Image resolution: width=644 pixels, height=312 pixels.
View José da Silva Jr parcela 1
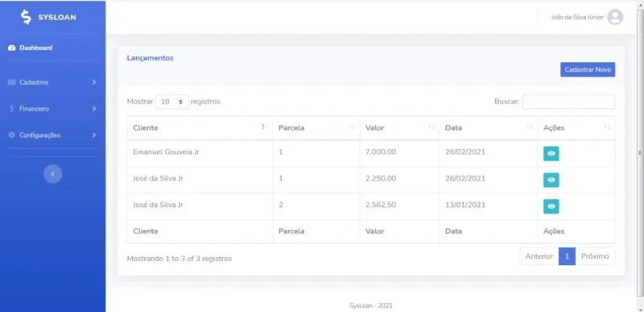tap(551, 180)
